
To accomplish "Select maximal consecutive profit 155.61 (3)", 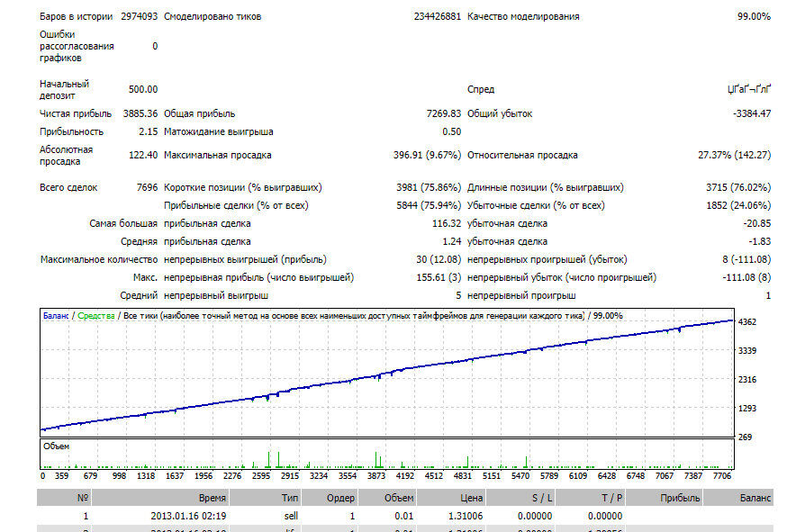I will [439, 278].
